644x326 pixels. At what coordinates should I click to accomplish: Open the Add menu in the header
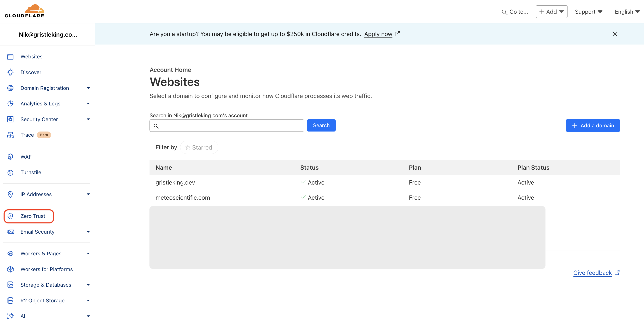tap(551, 12)
